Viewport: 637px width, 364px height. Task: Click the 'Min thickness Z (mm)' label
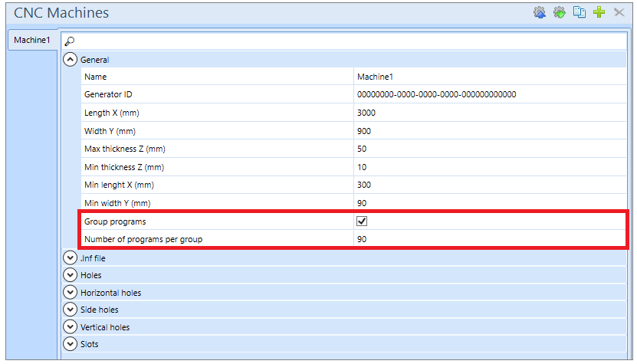(124, 167)
